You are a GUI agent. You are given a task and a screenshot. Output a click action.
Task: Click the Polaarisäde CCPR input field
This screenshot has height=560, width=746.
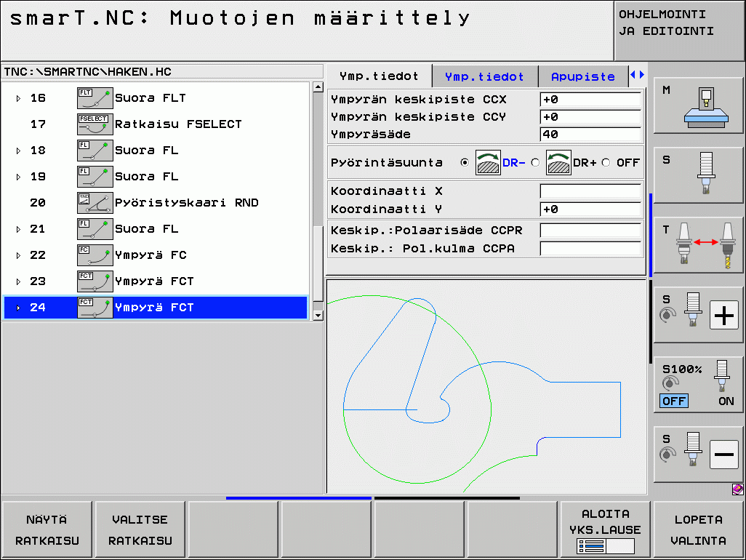click(591, 231)
